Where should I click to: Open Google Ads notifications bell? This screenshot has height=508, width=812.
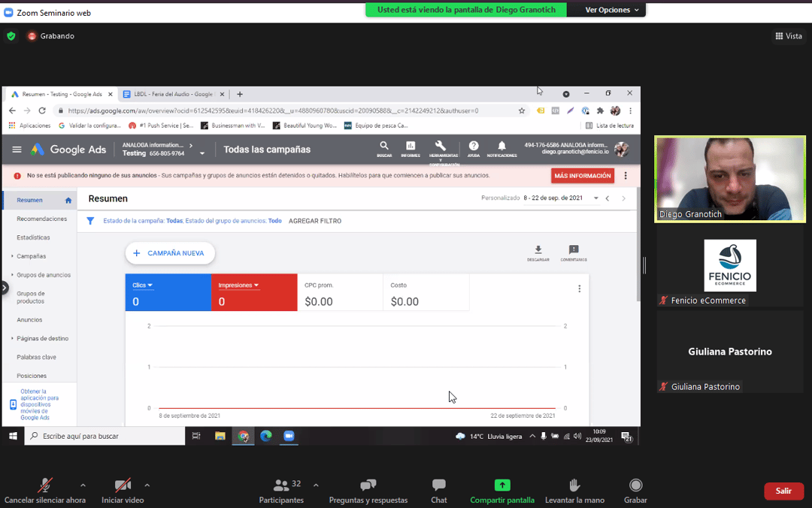[501, 147]
